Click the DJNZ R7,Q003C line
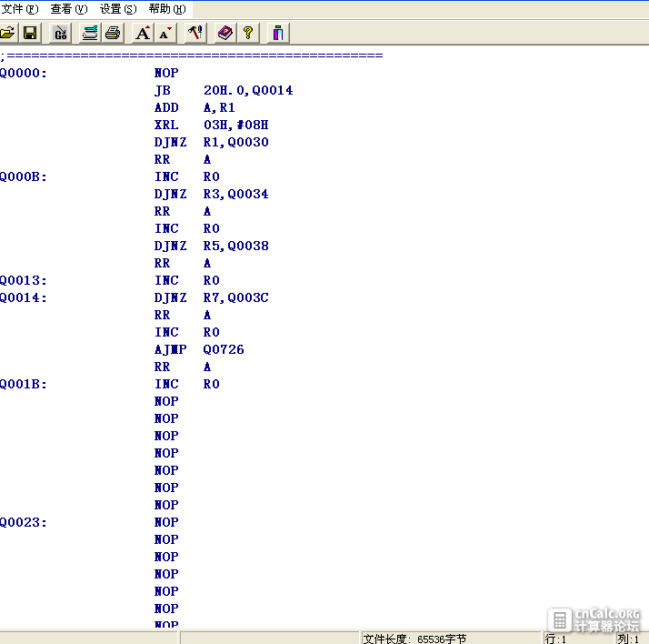Screen dimensions: 649x644 coord(211,297)
